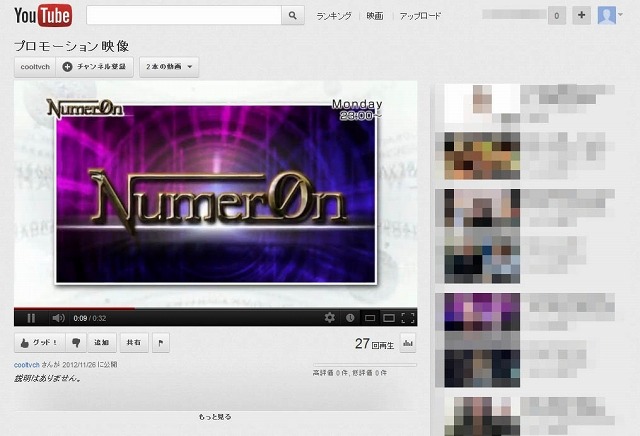Pause the video
Screen dimensions: 640x436
(x=31, y=318)
